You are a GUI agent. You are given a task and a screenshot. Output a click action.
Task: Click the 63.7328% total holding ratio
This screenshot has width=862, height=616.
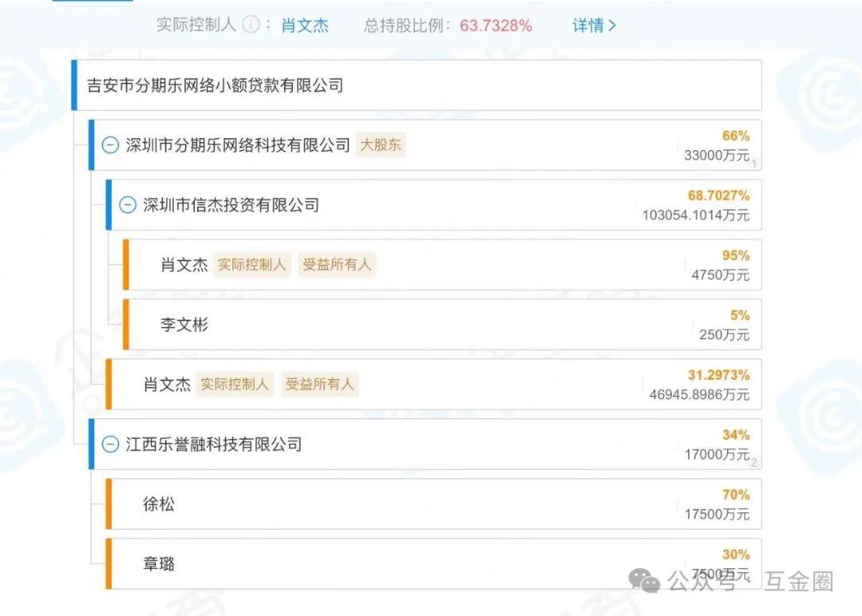(x=496, y=25)
